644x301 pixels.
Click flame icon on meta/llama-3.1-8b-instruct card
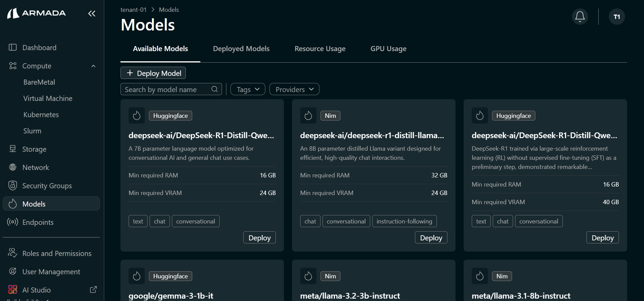click(480, 276)
